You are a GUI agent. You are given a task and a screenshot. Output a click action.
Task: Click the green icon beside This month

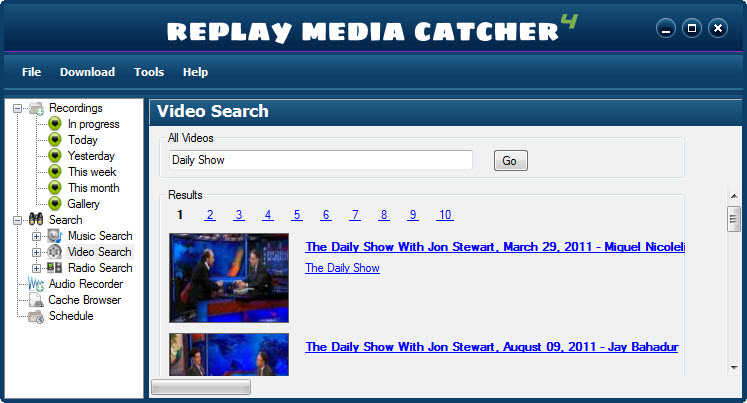tap(55, 188)
